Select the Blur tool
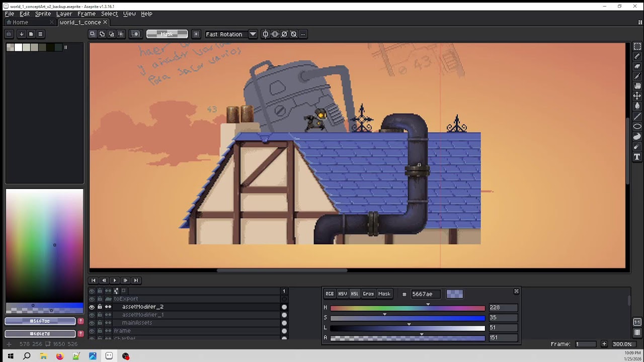Image resolution: width=644 pixels, height=362 pixels. (637, 146)
